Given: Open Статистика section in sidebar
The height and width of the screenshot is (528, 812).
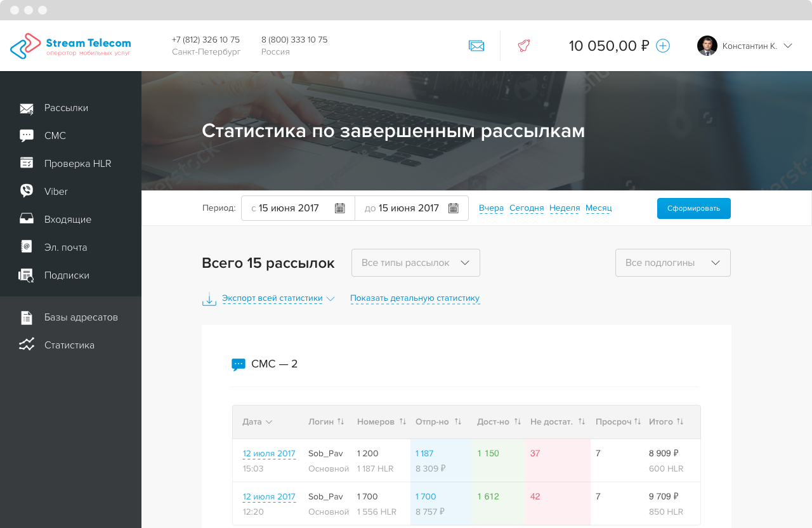Looking at the screenshot, I should (69, 345).
